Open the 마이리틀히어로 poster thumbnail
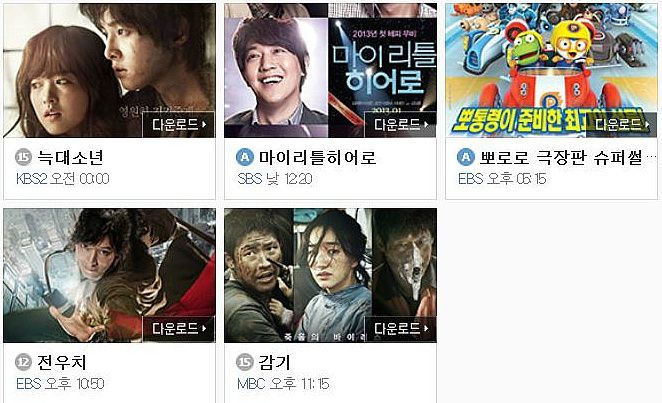 pos(331,70)
